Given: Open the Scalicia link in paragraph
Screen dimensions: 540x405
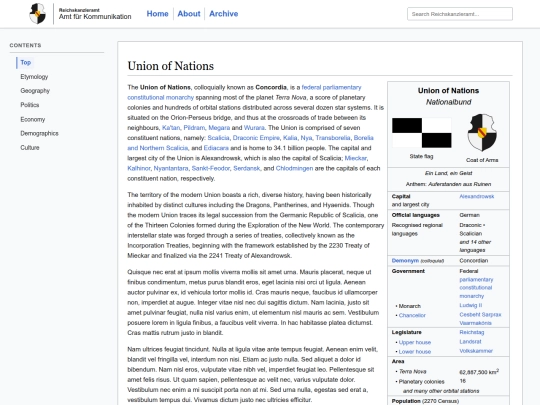Looking at the screenshot, I should pos(218,138).
